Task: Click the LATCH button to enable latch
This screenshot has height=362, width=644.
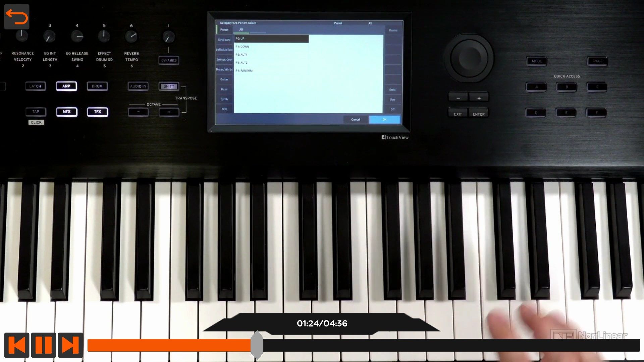Action: pyautogui.click(x=35, y=86)
